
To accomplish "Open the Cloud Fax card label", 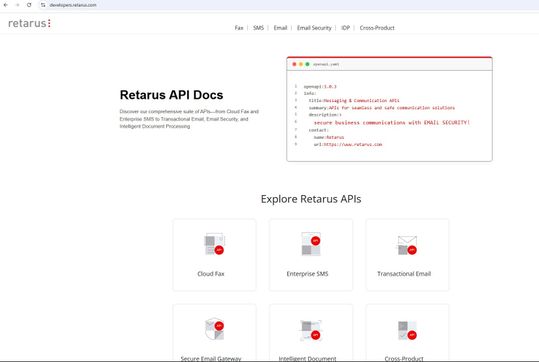I will click(211, 274).
